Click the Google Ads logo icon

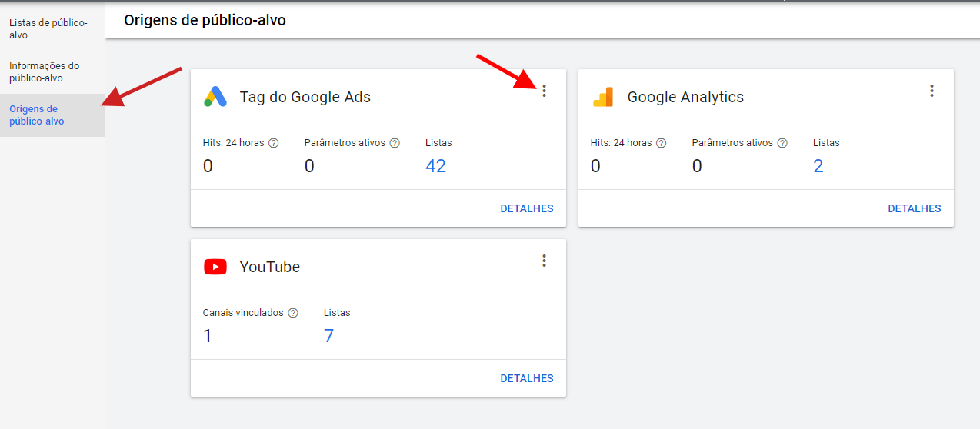coord(215,97)
